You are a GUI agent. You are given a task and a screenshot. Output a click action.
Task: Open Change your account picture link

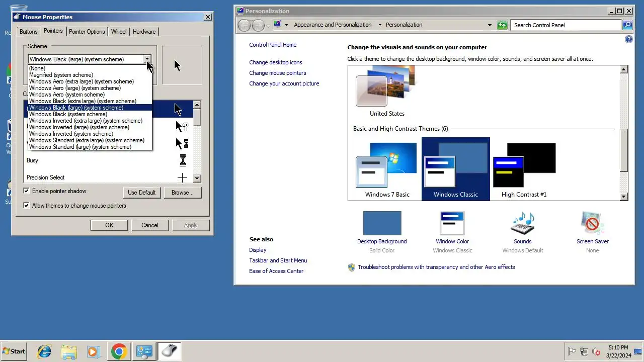pyautogui.click(x=284, y=83)
